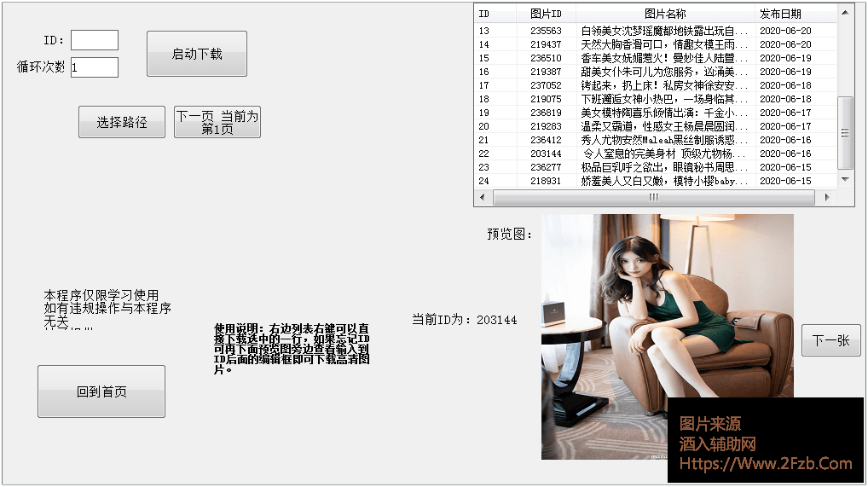Click row 18's date 2020-06-18

(x=785, y=99)
